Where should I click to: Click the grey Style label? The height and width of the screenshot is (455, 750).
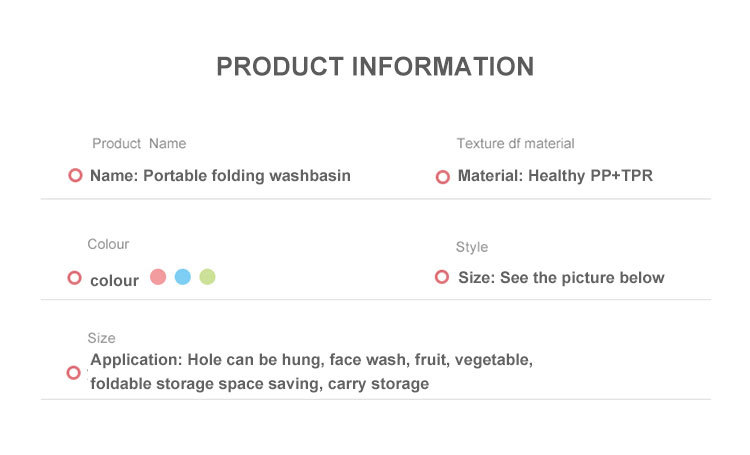472,247
